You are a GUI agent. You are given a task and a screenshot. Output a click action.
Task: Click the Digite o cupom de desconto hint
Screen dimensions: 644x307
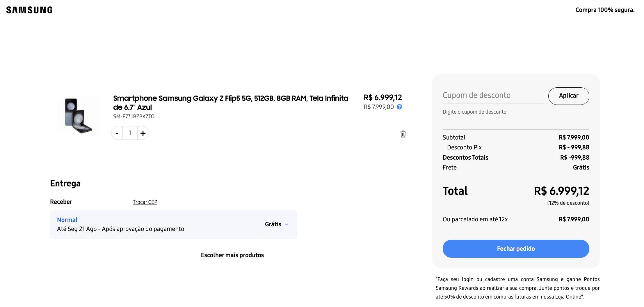[474, 112]
